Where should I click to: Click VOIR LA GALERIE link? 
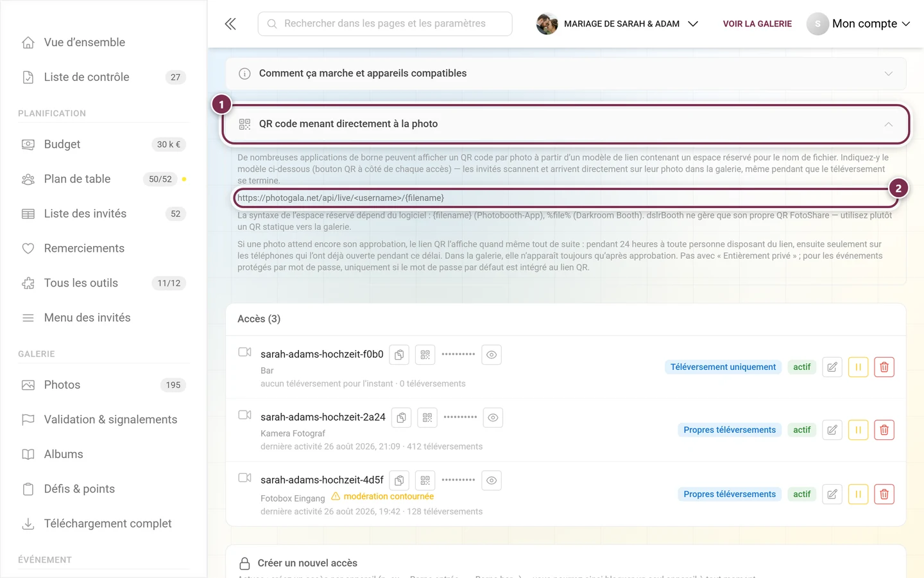click(757, 24)
